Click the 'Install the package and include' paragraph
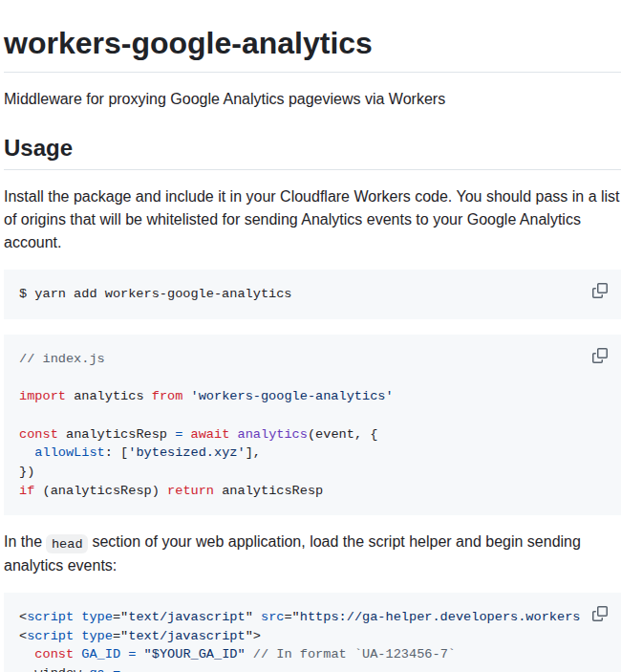The height and width of the screenshot is (672, 621). pos(311,220)
